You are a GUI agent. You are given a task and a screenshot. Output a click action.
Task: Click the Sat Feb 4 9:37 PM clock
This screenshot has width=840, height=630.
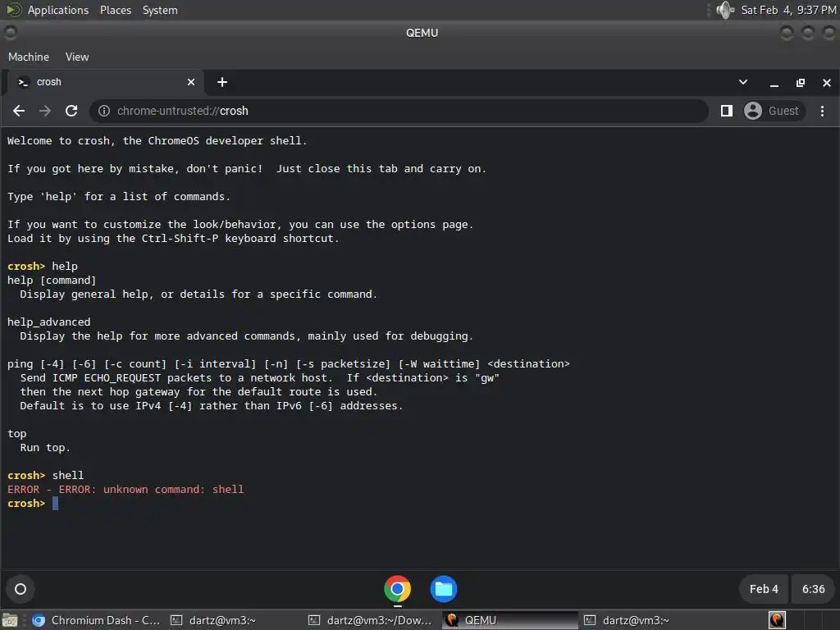[788, 10]
